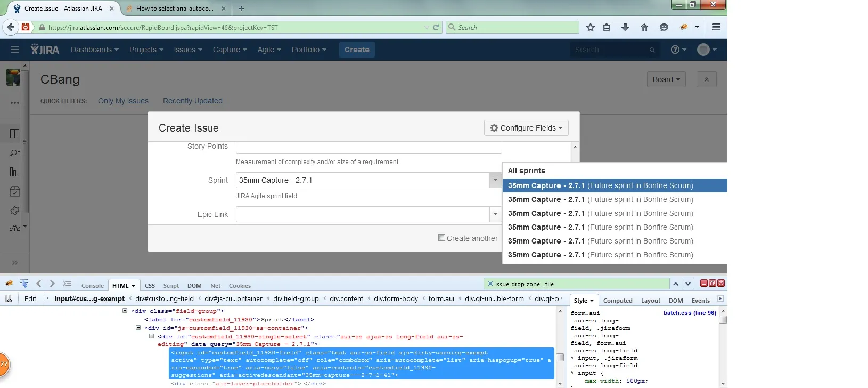Bookmark this page with the star icon
868x388 pixels.
click(x=591, y=27)
